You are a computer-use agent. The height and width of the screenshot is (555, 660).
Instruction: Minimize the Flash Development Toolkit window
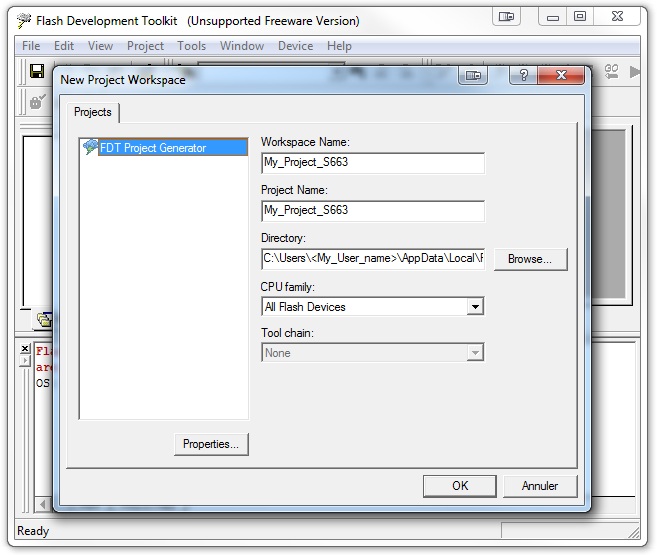[x=553, y=17]
